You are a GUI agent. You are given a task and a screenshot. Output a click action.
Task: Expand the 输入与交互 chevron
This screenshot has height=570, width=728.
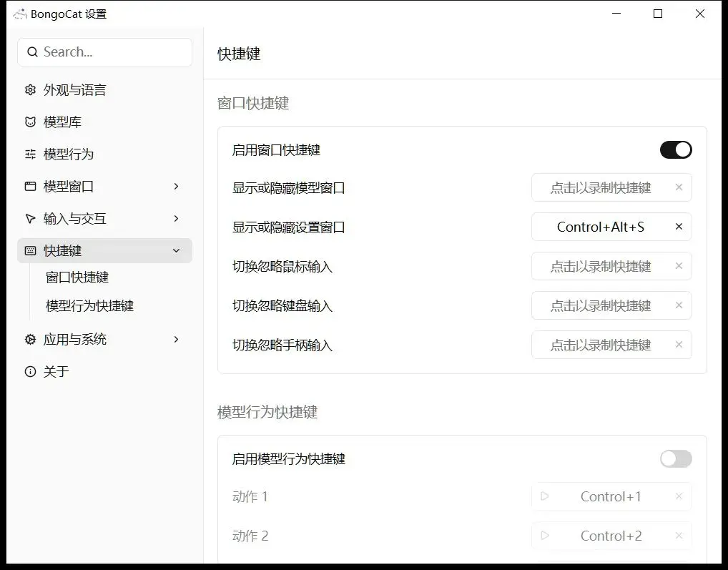[176, 219]
